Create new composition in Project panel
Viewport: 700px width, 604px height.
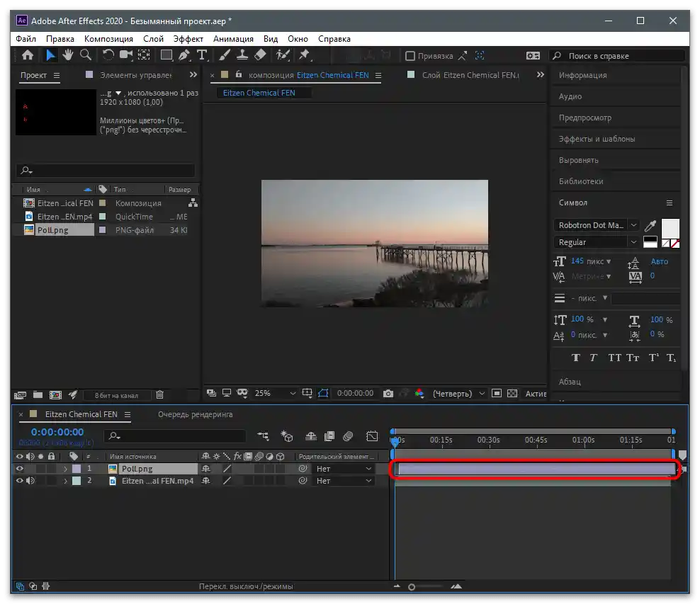pyautogui.click(x=55, y=395)
